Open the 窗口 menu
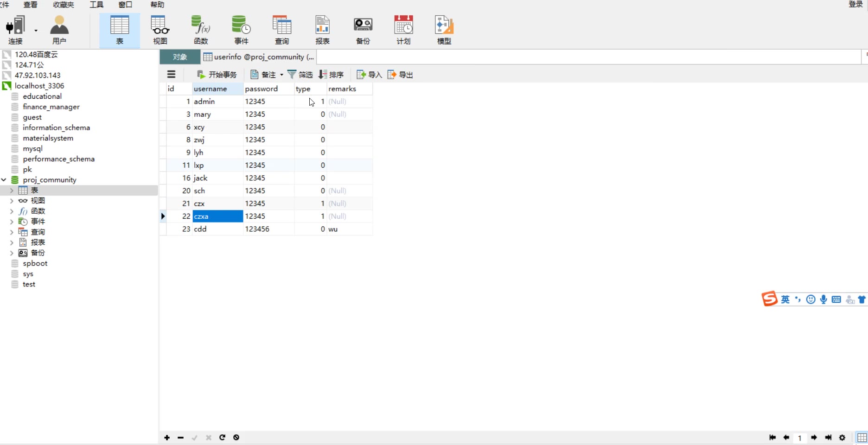 coord(125,5)
